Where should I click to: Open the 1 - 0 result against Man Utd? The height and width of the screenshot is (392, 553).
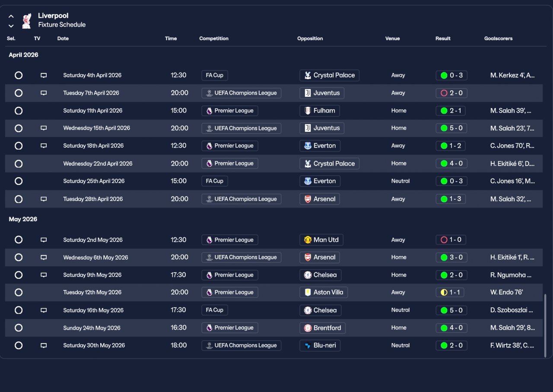[x=451, y=240]
